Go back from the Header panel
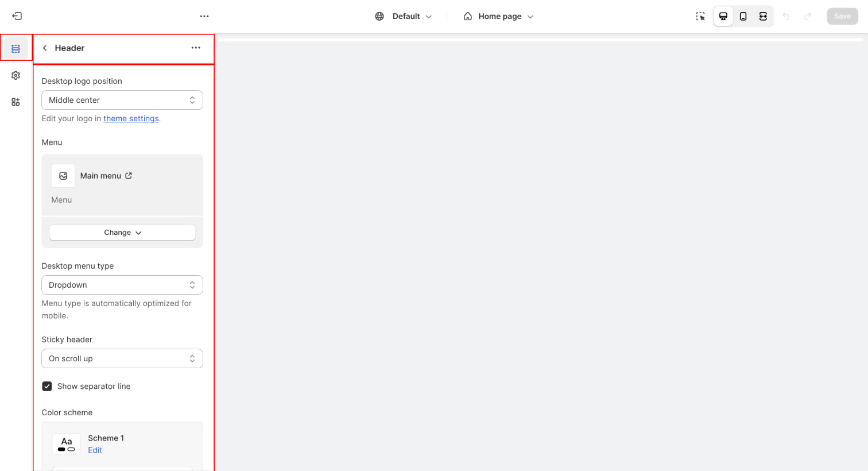 [45, 48]
